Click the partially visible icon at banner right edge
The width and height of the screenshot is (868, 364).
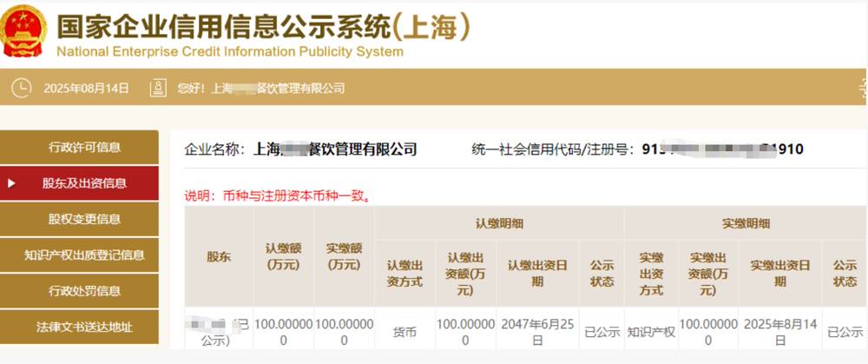(x=863, y=88)
